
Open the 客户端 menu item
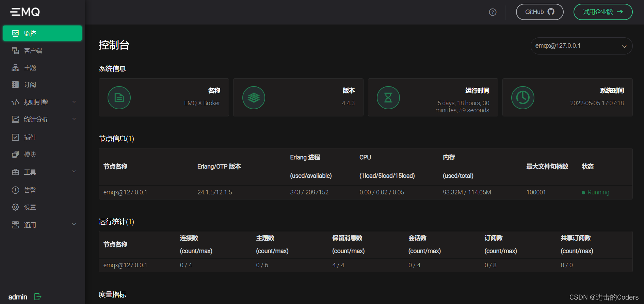(42, 51)
